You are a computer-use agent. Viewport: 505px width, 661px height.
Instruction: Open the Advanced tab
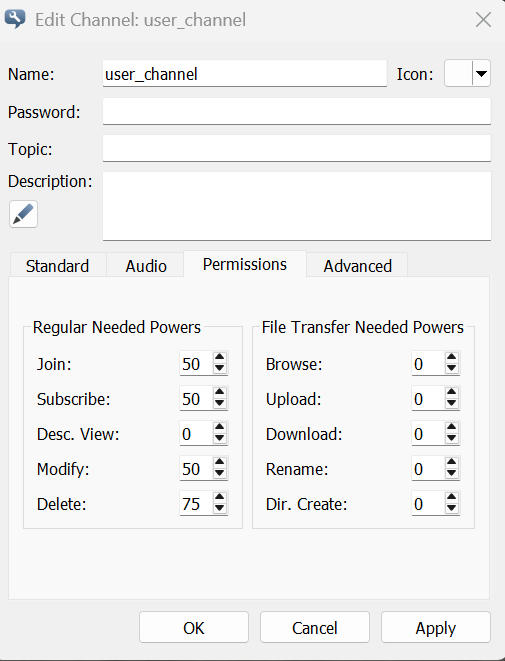(357, 266)
